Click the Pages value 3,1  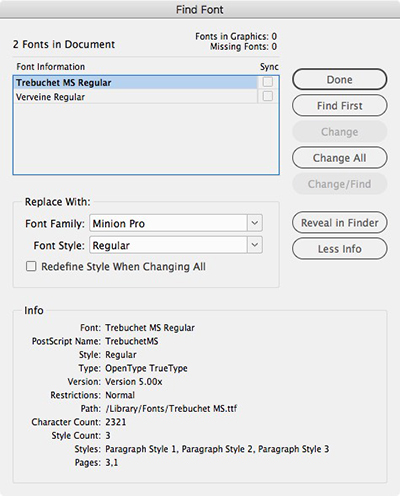(x=111, y=463)
